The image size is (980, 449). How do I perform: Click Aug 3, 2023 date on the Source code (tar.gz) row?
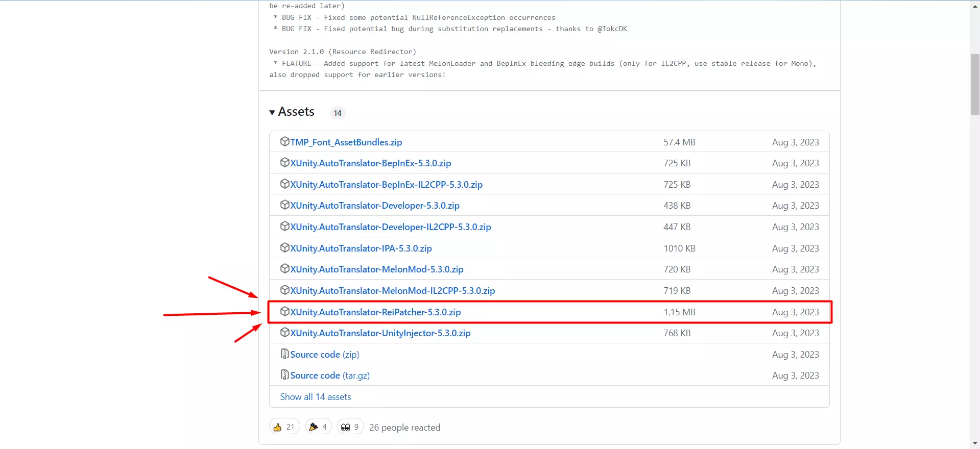click(795, 376)
